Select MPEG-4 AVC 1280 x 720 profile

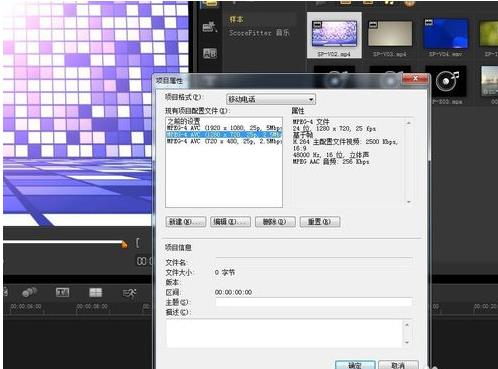[224, 134]
